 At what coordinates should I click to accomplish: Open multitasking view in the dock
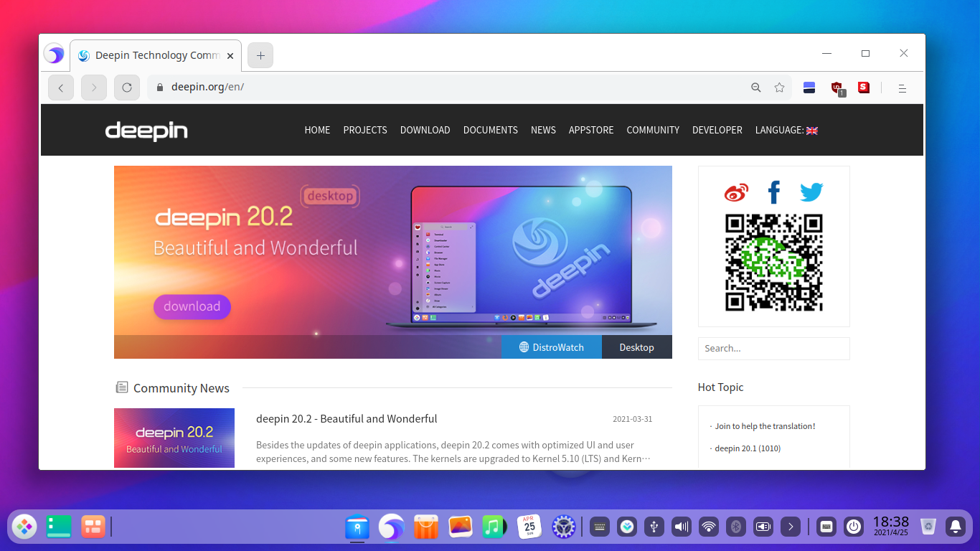pos(93,527)
